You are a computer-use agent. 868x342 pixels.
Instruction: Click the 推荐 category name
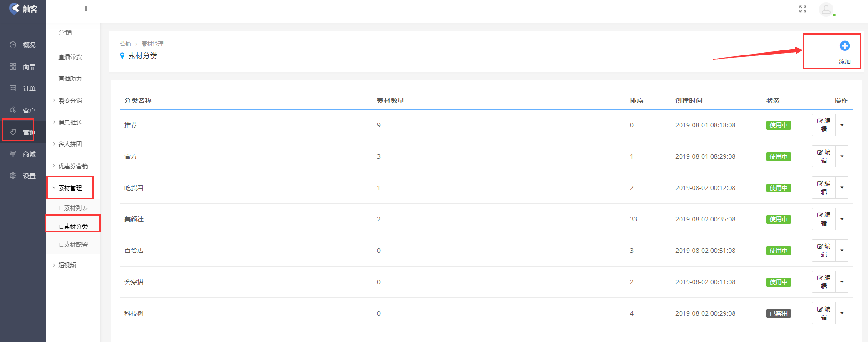coord(131,125)
